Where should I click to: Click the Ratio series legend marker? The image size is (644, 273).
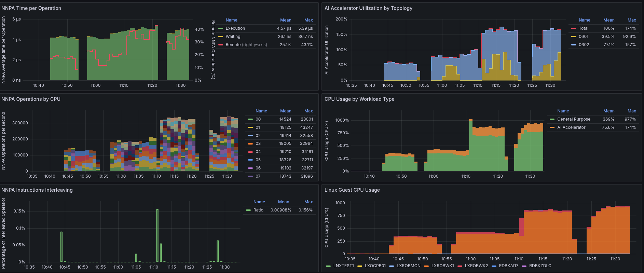(x=248, y=210)
